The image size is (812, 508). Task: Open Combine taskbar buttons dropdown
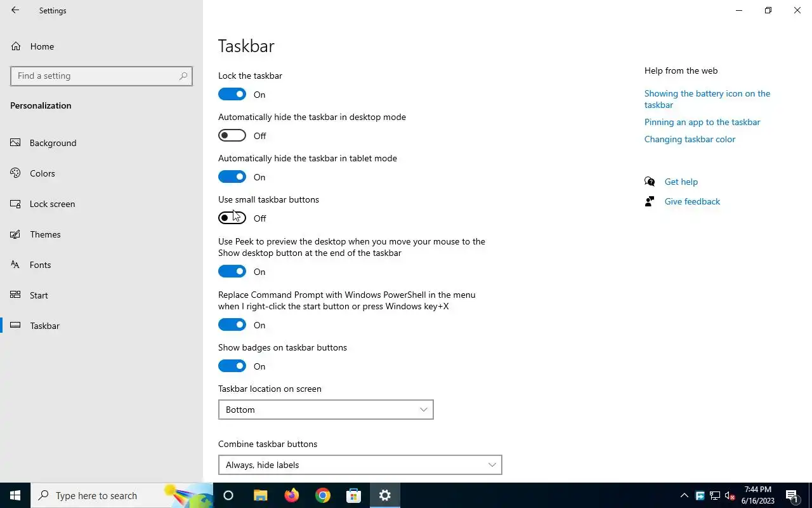[360, 465]
